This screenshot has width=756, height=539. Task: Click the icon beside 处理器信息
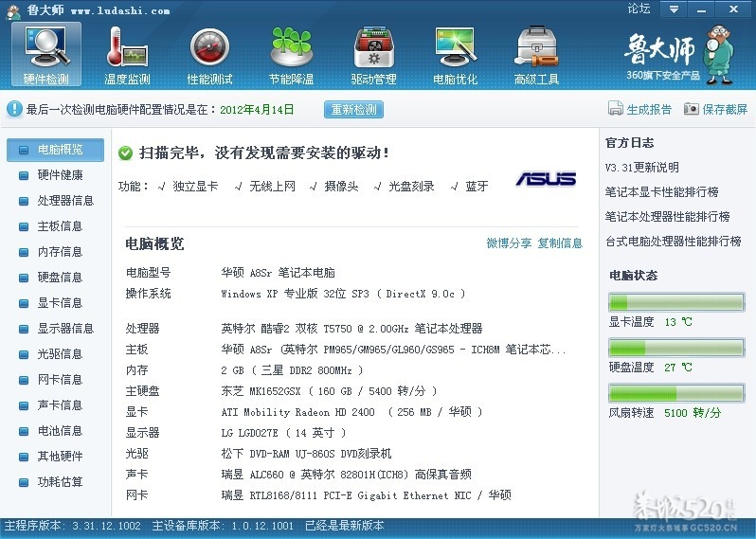pos(23,201)
